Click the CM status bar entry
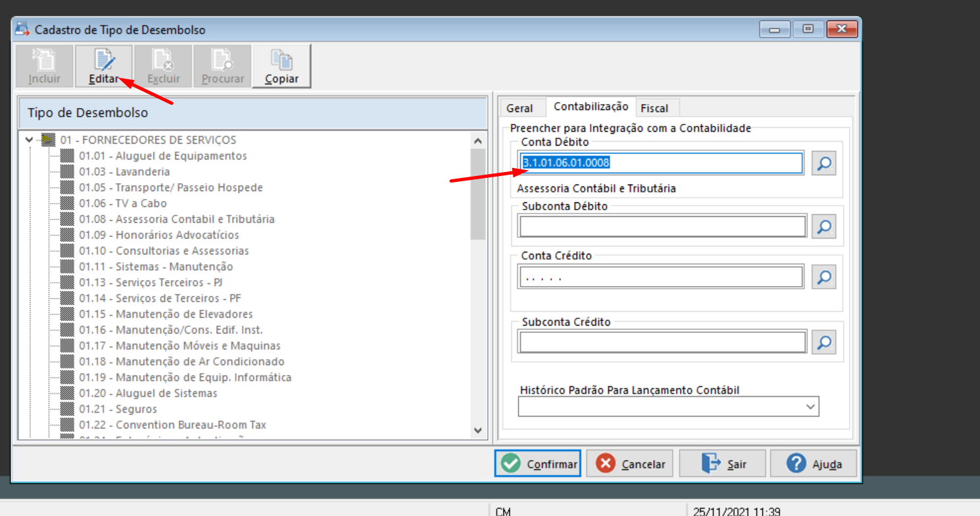Image resolution: width=980 pixels, height=516 pixels. click(x=503, y=511)
